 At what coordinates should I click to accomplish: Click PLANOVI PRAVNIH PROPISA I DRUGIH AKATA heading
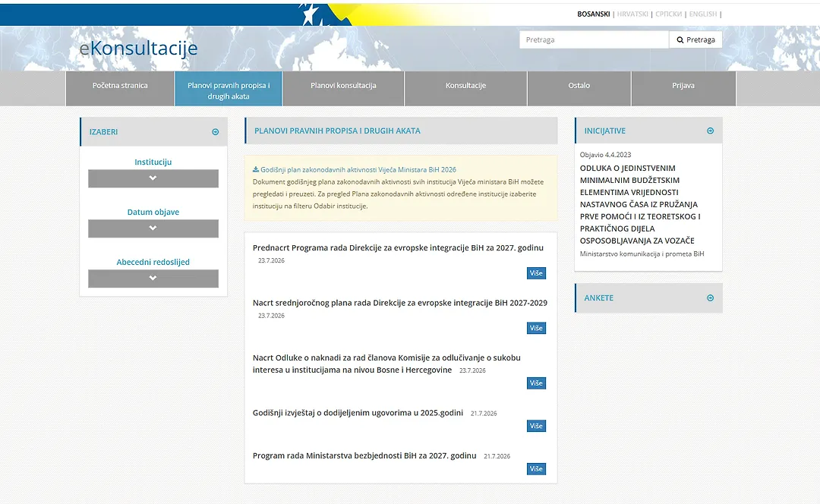[337, 131]
